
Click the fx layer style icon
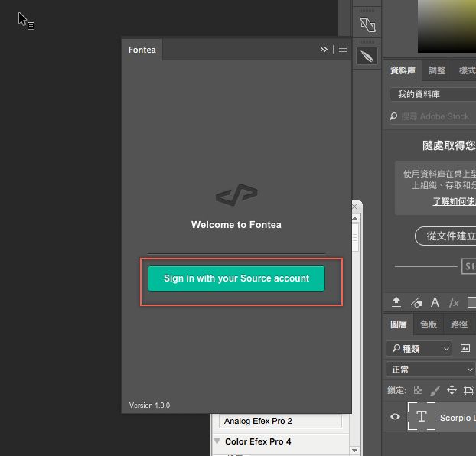click(x=454, y=302)
